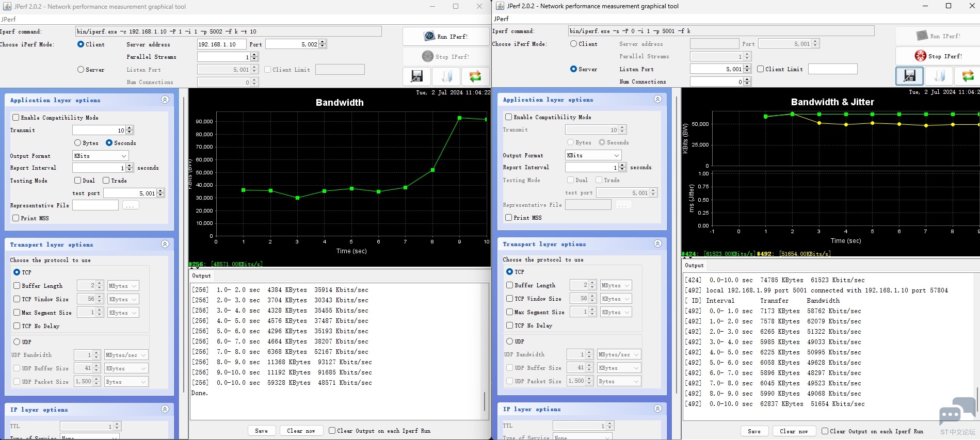Tick the Dual testing mode checkbox, left window
The height and width of the screenshot is (440, 980).
tap(78, 181)
